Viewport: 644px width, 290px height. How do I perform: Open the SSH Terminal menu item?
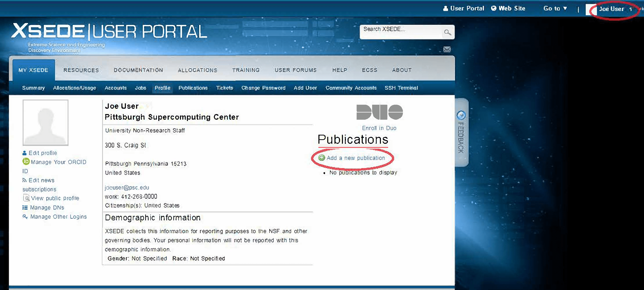tap(401, 88)
